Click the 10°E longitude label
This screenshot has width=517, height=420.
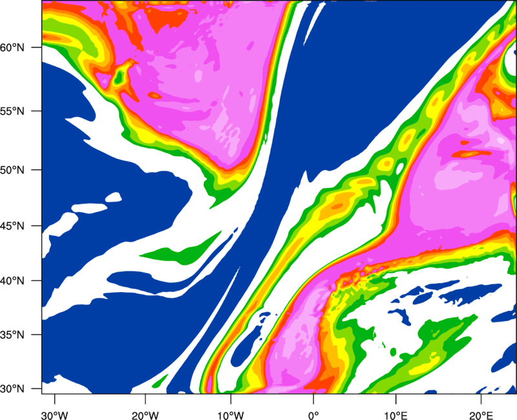point(396,415)
